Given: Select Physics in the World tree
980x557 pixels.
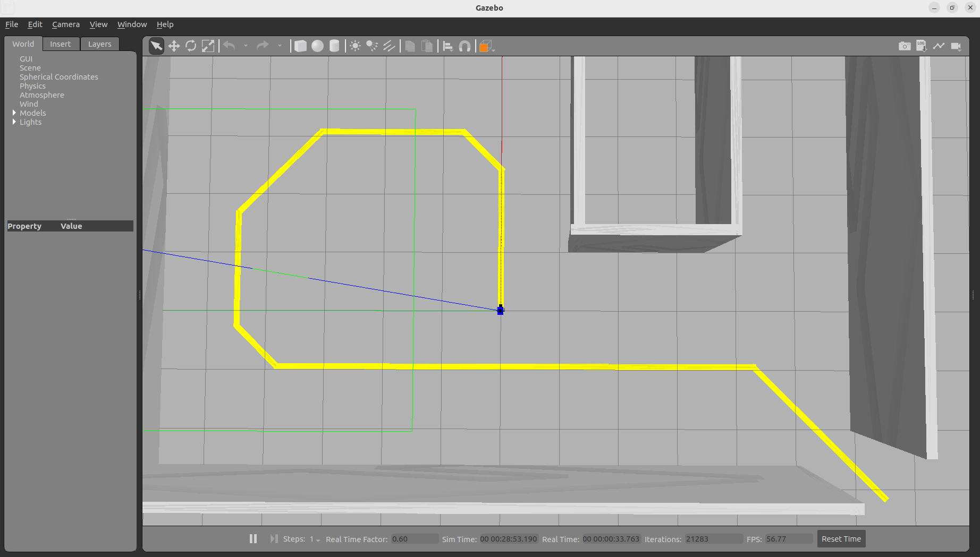Looking at the screenshot, I should [x=32, y=86].
